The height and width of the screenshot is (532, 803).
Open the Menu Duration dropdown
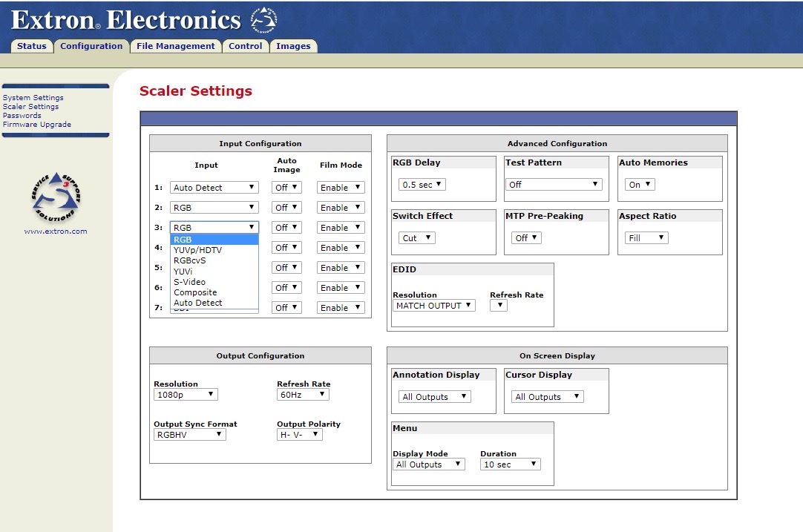511,464
